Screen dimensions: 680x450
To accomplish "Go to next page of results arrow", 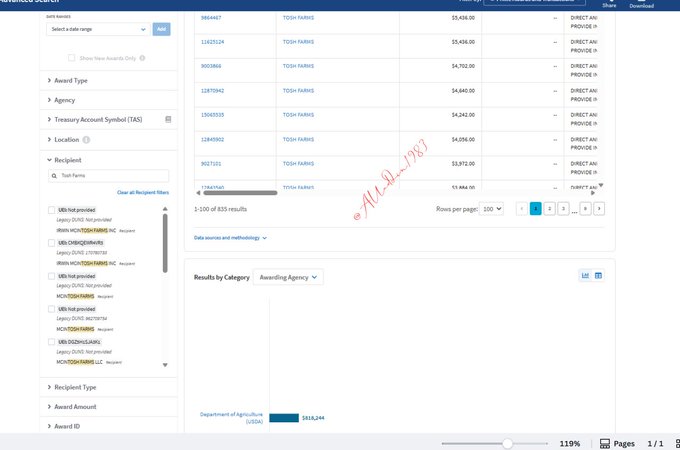I will [x=598, y=209].
